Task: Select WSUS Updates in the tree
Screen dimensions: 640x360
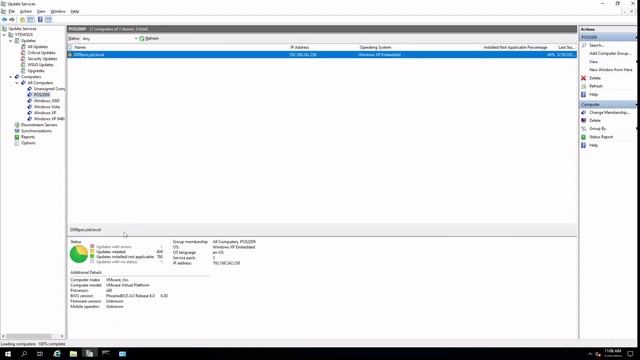Action: [40, 65]
